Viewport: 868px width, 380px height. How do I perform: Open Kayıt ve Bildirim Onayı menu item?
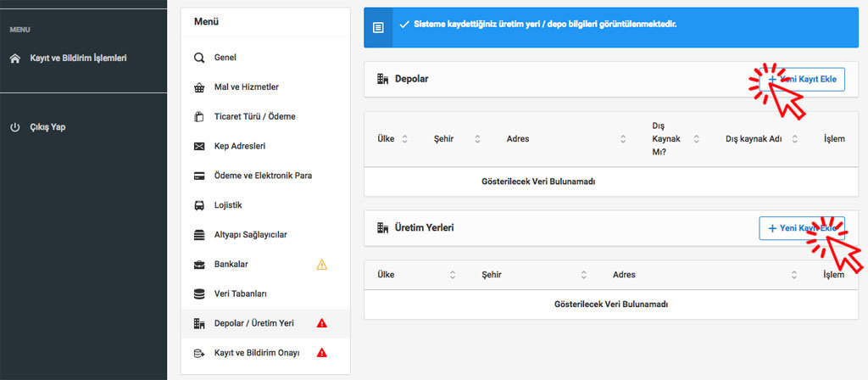point(257,353)
